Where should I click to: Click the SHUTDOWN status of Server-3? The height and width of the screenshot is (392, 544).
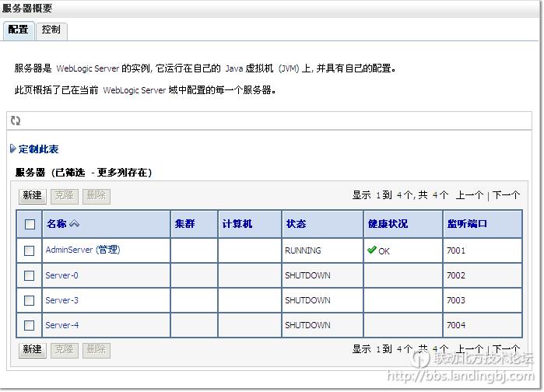click(x=307, y=300)
